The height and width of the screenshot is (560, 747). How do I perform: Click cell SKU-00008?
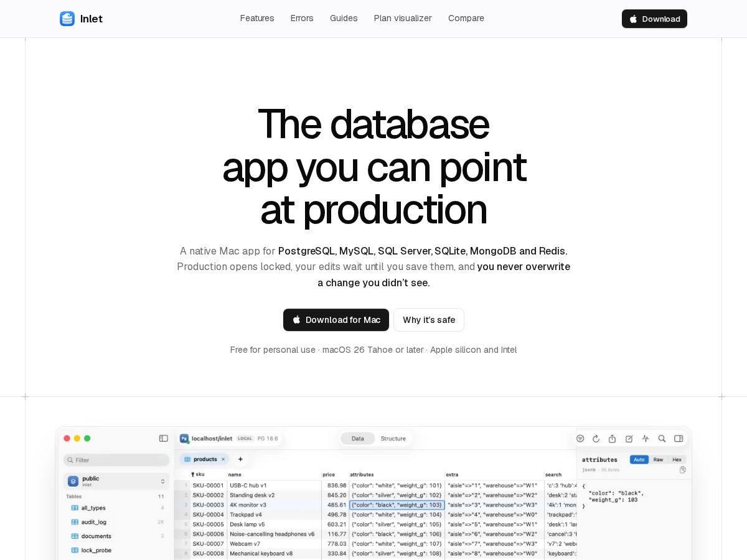[208, 553]
